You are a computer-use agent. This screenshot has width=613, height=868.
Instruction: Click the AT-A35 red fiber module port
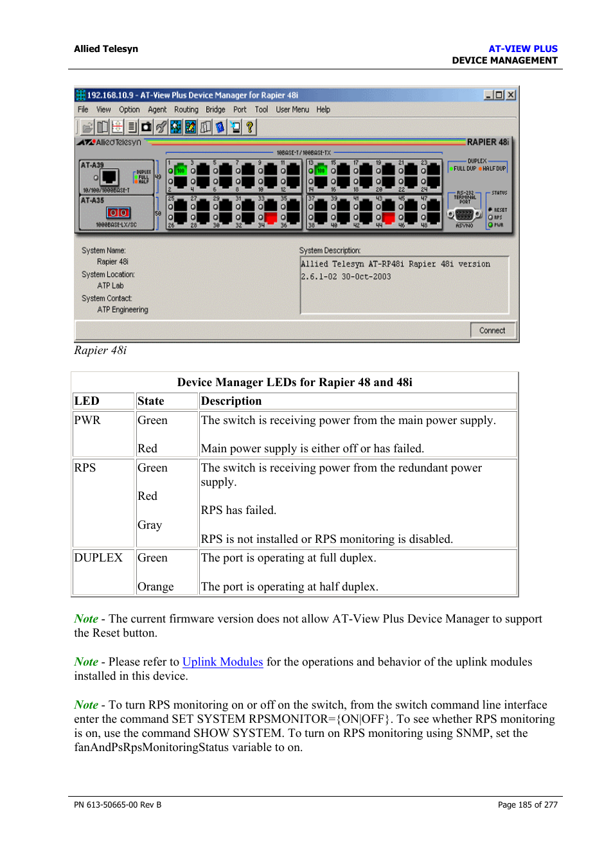coord(118,213)
